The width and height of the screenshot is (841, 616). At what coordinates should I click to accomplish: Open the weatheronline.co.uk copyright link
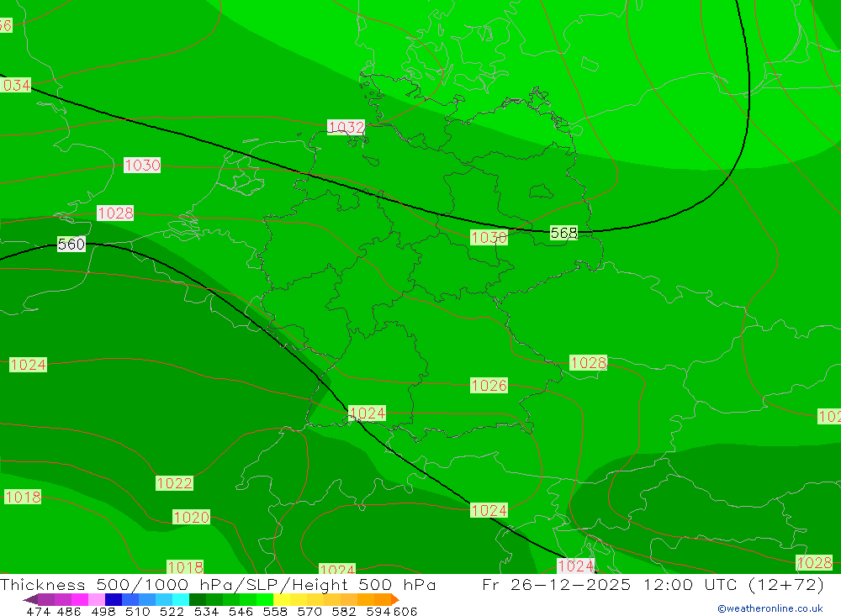[770, 608]
